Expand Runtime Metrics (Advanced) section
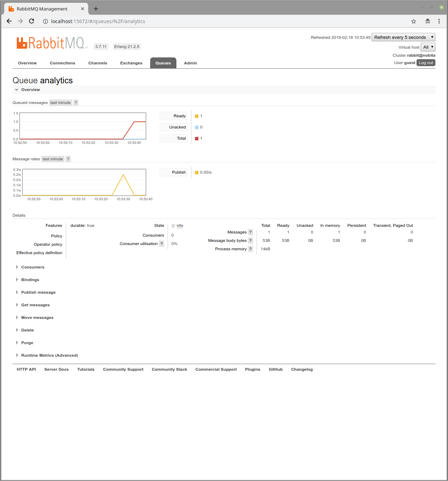 [47, 355]
